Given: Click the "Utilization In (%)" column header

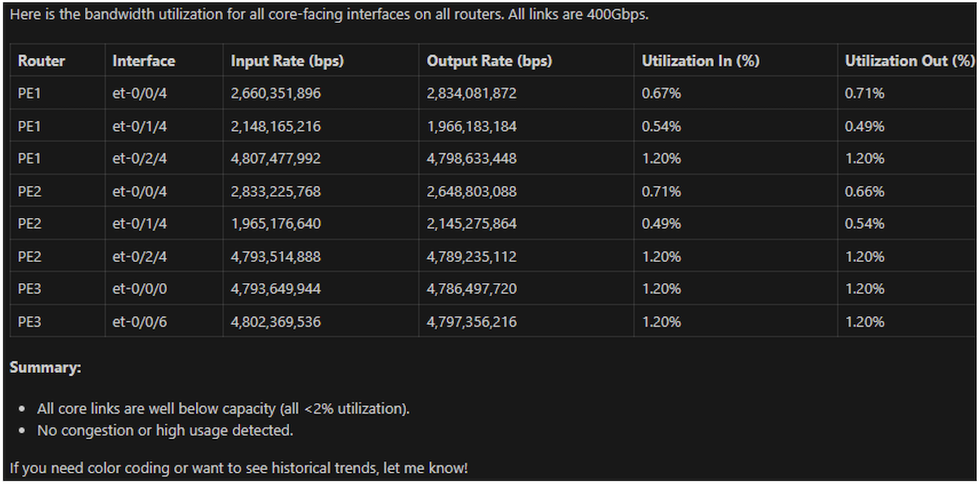Looking at the screenshot, I should [701, 61].
